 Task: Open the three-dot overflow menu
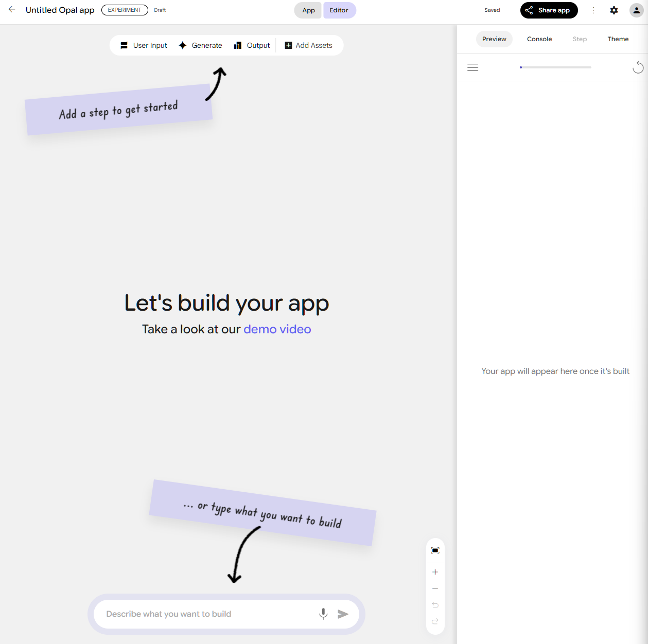pyautogui.click(x=593, y=10)
